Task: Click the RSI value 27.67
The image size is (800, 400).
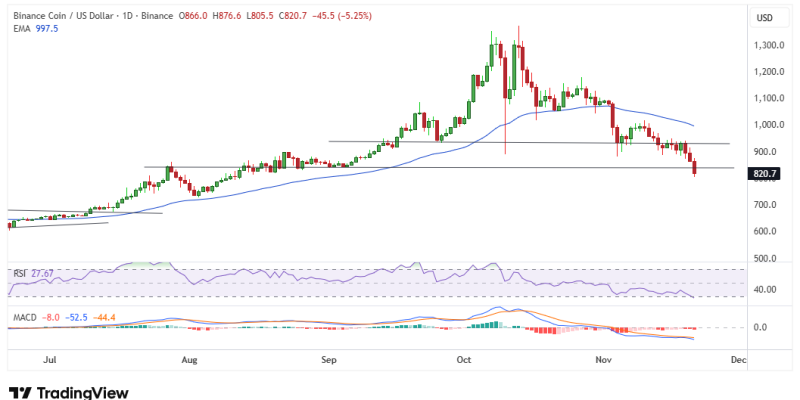Action: [42, 272]
